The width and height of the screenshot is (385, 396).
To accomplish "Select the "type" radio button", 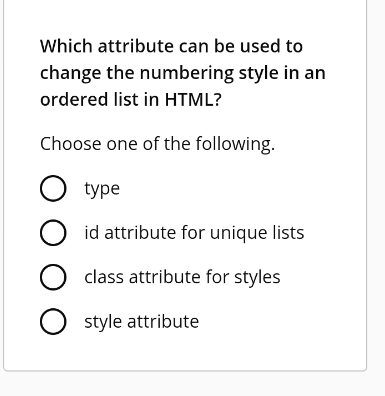I will (53, 188).
